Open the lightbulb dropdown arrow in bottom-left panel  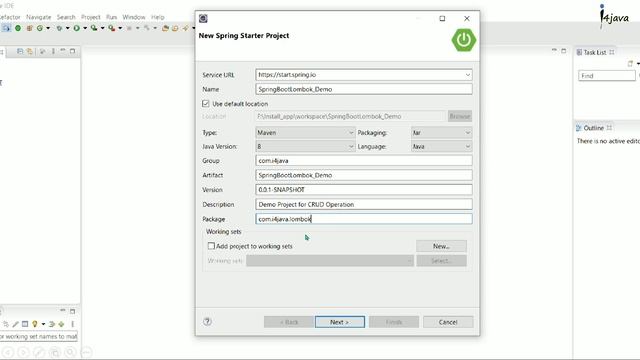pyautogui.click(x=43, y=324)
